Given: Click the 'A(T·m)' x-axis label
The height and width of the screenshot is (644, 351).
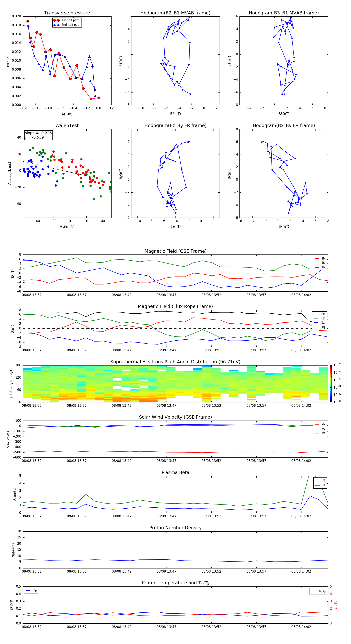Looking at the screenshot, I should click(67, 114).
